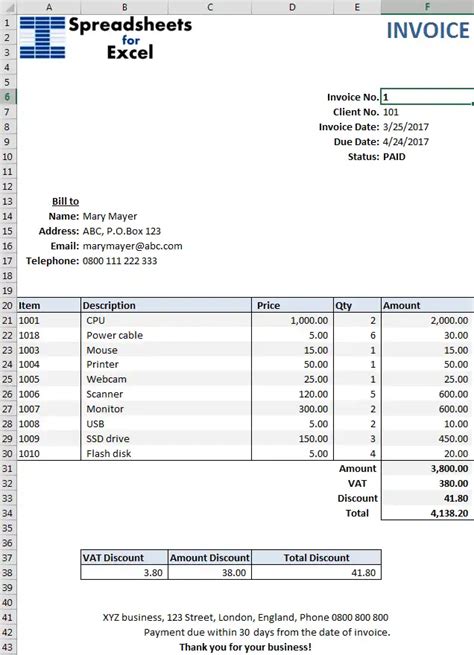Click the Spreadsheets for Excel logo

[x=106, y=38]
